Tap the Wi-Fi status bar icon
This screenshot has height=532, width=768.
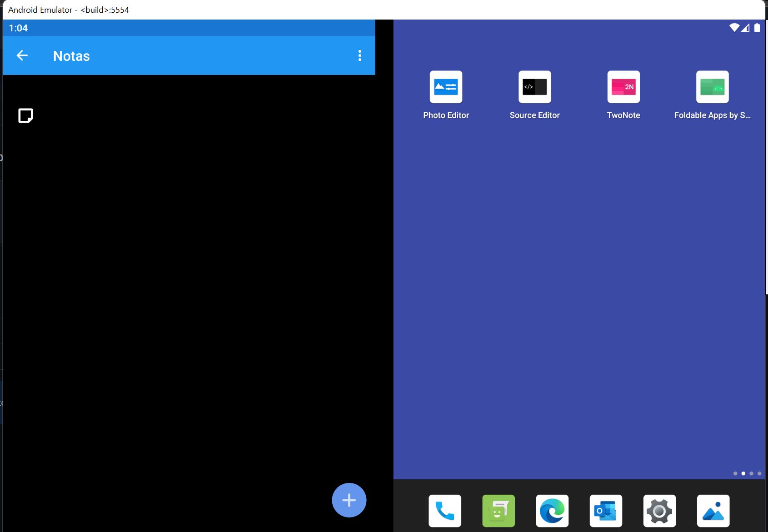[x=734, y=28]
